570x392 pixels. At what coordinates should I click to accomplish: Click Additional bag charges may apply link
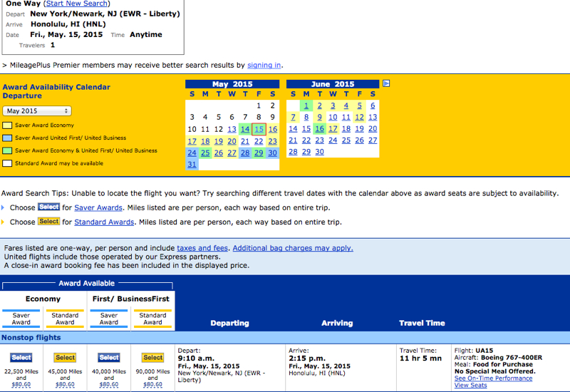(x=293, y=248)
